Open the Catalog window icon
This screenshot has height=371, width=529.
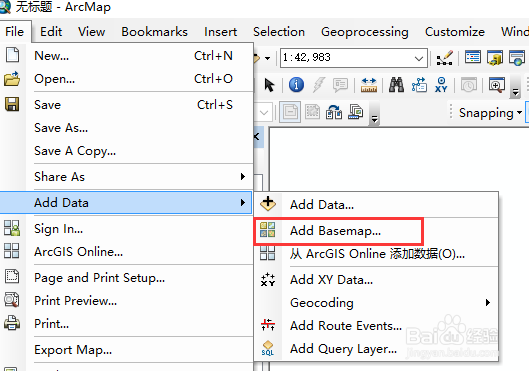point(495,58)
